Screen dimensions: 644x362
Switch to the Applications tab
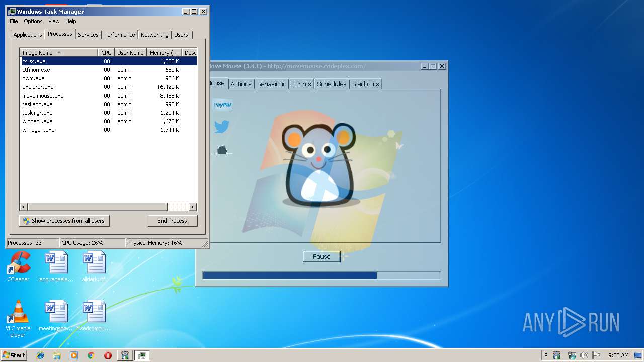[27, 35]
